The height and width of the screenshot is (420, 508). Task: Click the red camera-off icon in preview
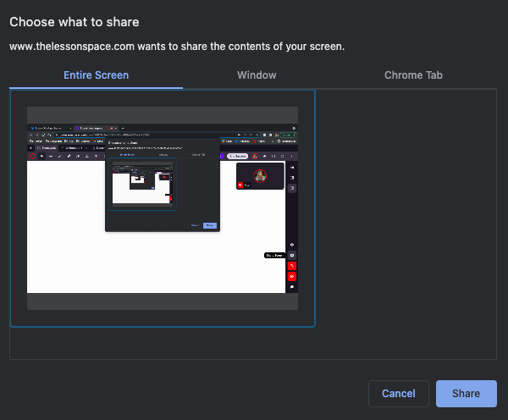(x=292, y=276)
